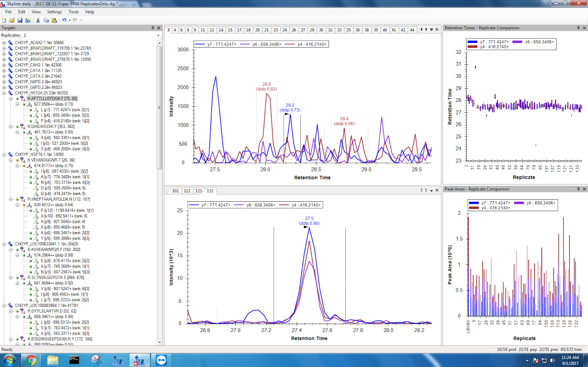This screenshot has height=367, width=588.
Task: Save the document using the toolbar icon
Action: 20,20
